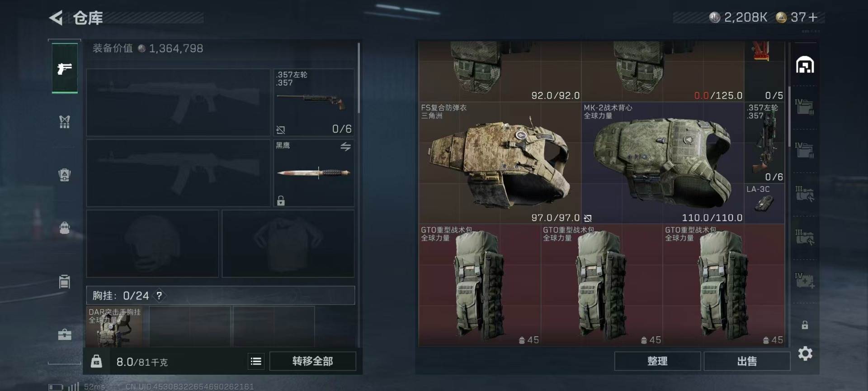
Task: Tap the swap arrows on 黑鹰 knife
Action: [345, 147]
